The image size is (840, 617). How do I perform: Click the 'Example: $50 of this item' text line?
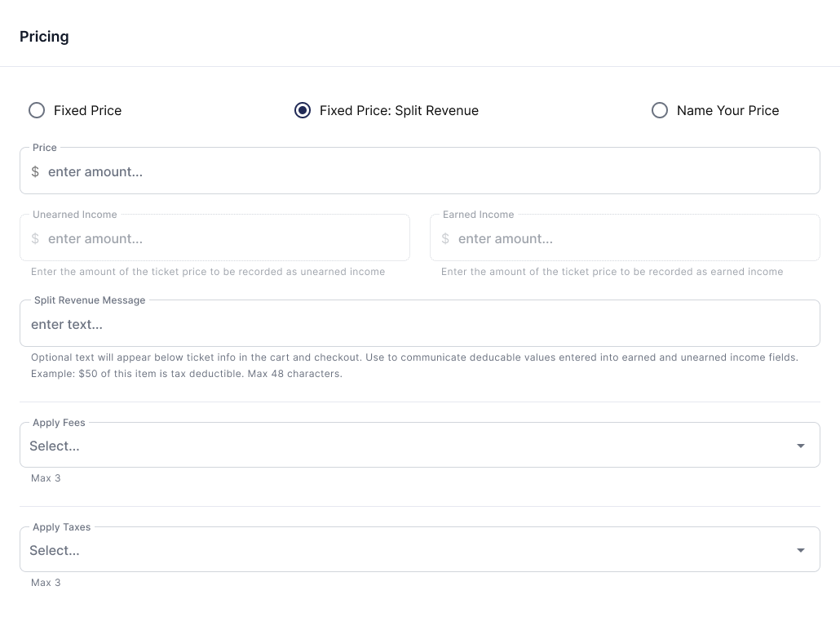coord(187,374)
